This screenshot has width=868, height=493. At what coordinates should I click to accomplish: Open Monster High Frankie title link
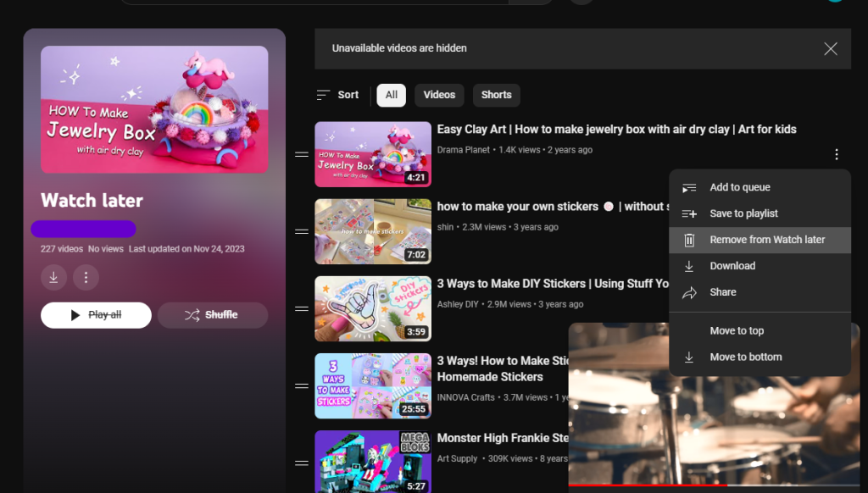point(503,438)
